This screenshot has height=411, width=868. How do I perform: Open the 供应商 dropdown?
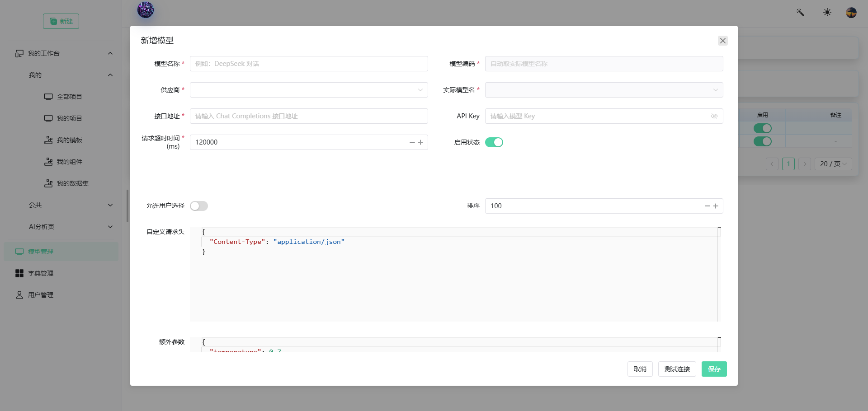point(309,90)
